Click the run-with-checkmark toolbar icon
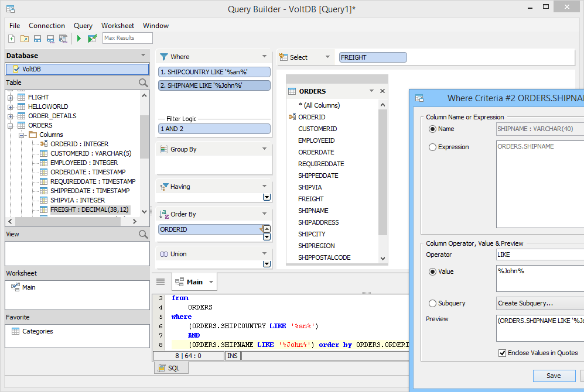This screenshot has width=584, height=392. click(92, 38)
